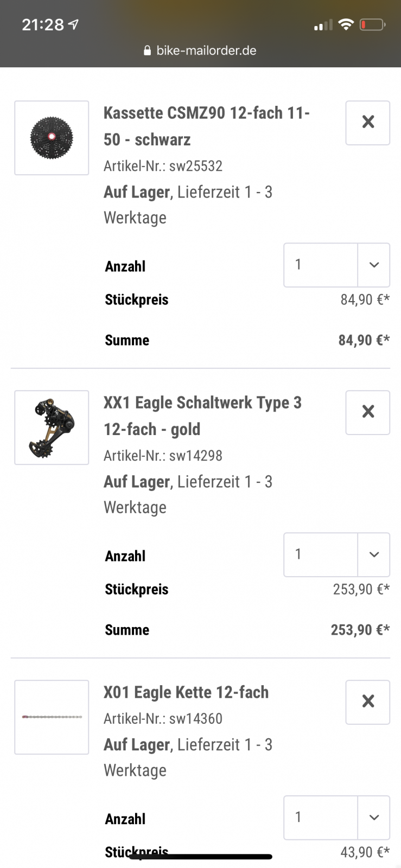Open quantity dropdown for Kassette CSMZ90
This screenshot has width=401, height=868.
(x=336, y=265)
